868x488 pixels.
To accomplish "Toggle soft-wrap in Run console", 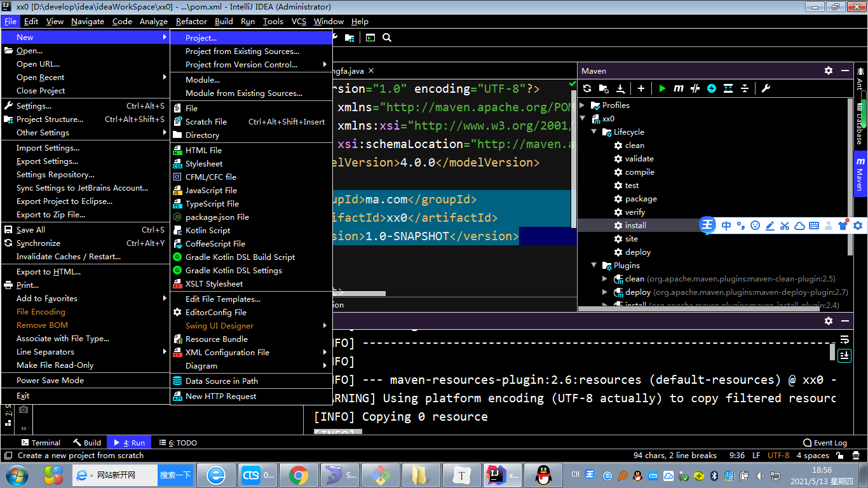I will 844,339.
